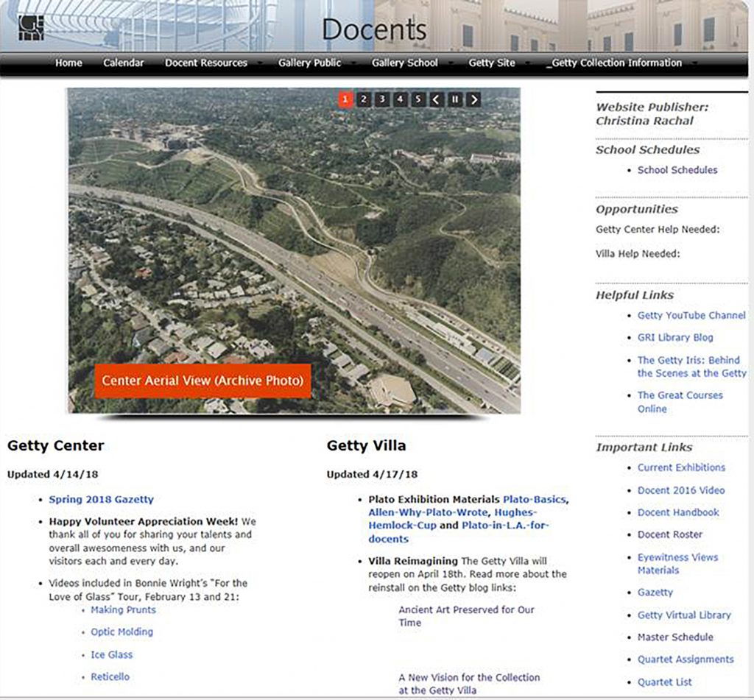The width and height of the screenshot is (754, 700).
Task: Open the Spring 2018 Gazetty link
Action: click(101, 500)
